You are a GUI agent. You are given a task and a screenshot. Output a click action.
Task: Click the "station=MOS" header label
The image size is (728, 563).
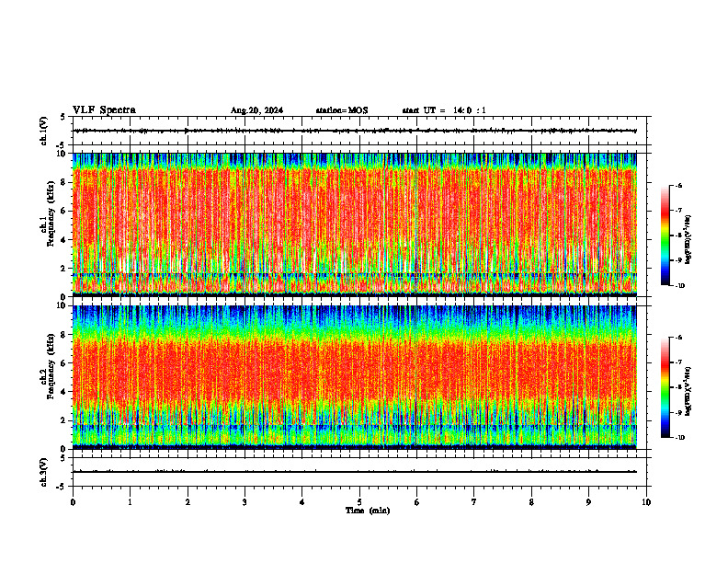[x=342, y=110]
